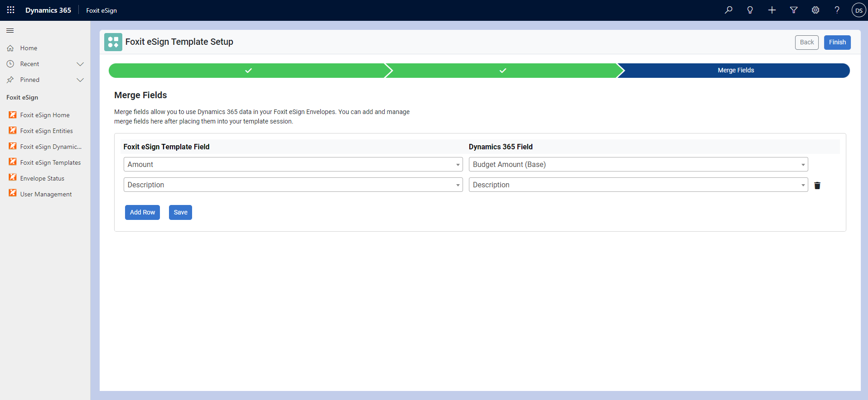Click the Foxit eSign Home icon
The width and height of the screenshot is (868, 400).
point(13,115)
